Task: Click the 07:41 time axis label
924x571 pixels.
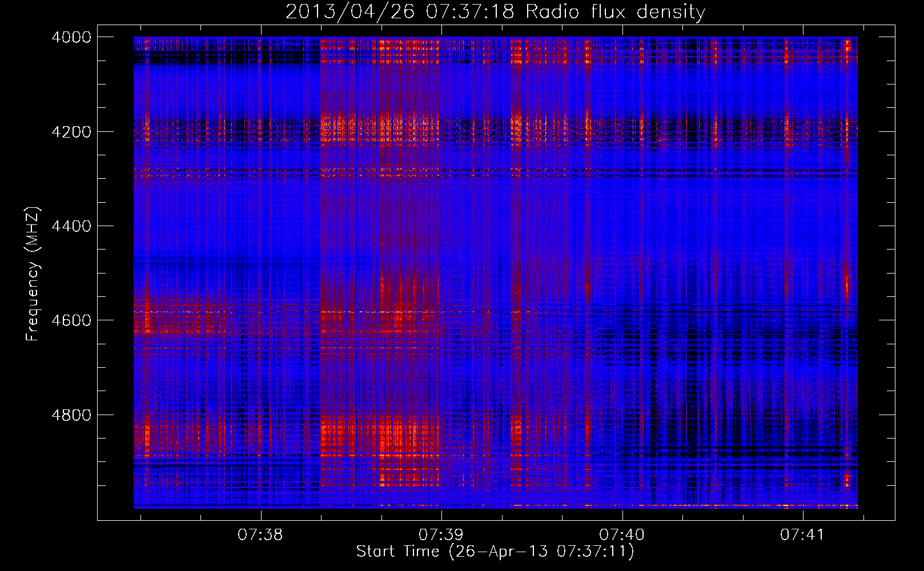Action: 802,535
